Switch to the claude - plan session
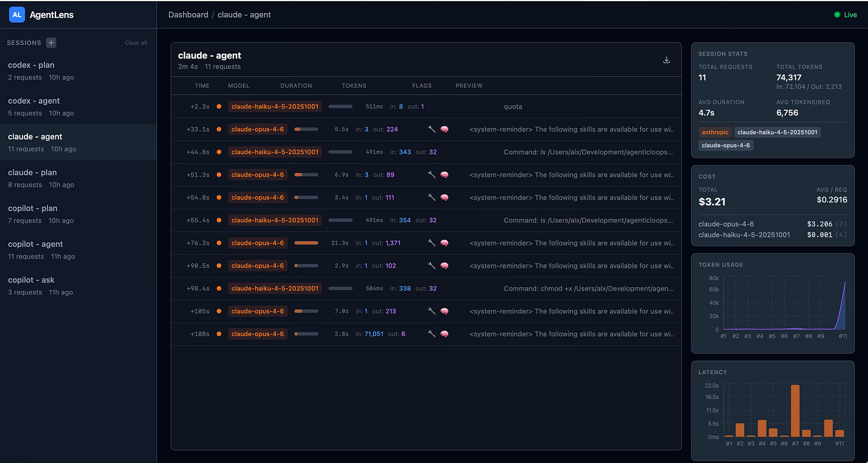Image resolution: width=868 pixels, height=463 pixels. 78,178
